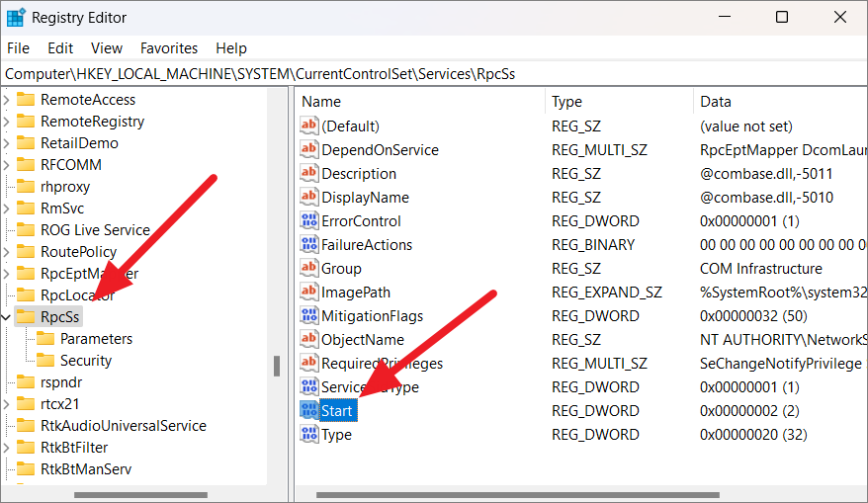Click the DependOnService value icon
Viewport: 868px width, 503px height.
click(308, 149)
